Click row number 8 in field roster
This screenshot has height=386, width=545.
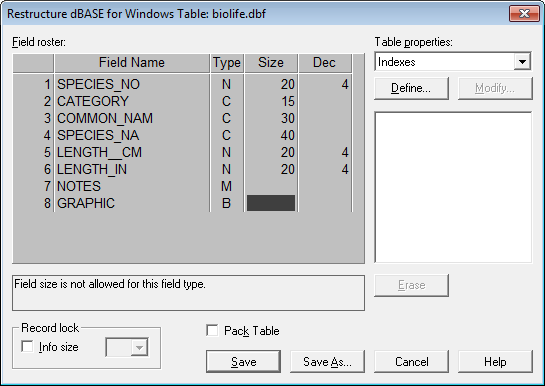click(47, 203)
